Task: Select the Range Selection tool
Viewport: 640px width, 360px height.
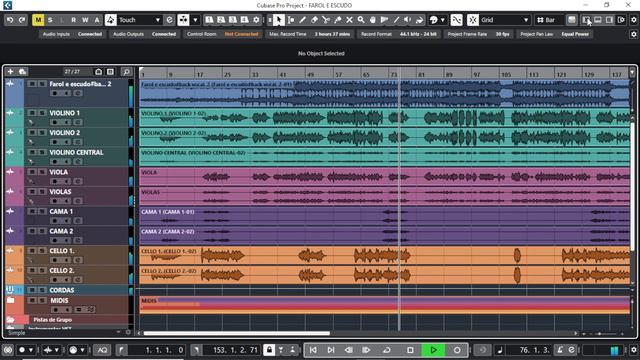Action: [x=291, y=20]
